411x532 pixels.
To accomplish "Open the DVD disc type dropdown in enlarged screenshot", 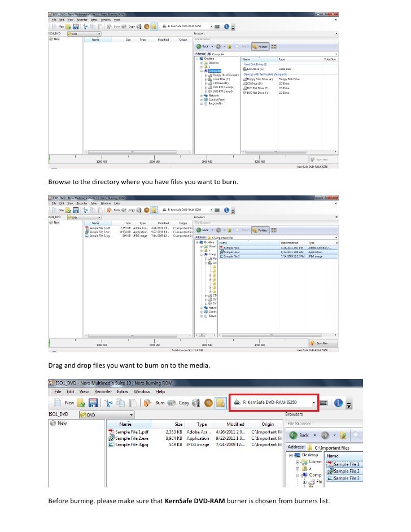I will [107, 415].
